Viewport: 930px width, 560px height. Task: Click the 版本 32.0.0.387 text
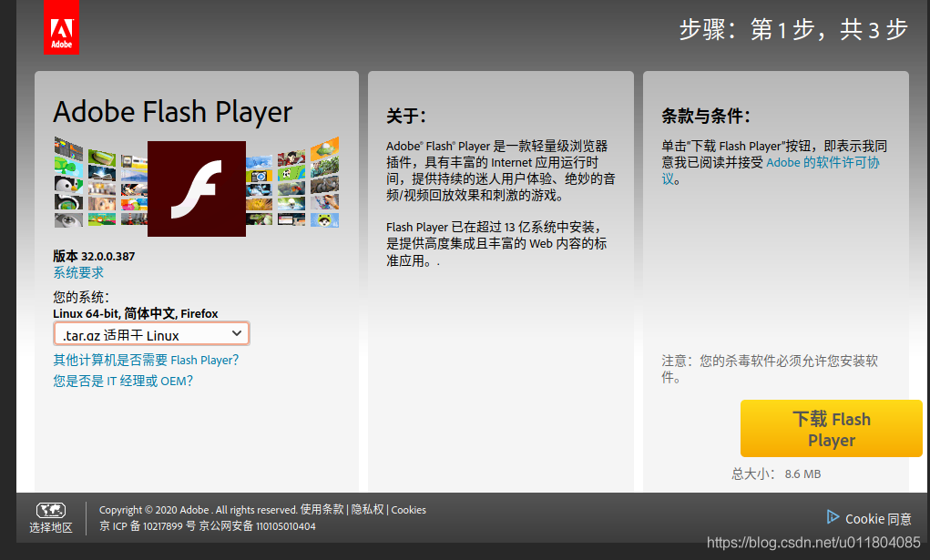point(94,256)
